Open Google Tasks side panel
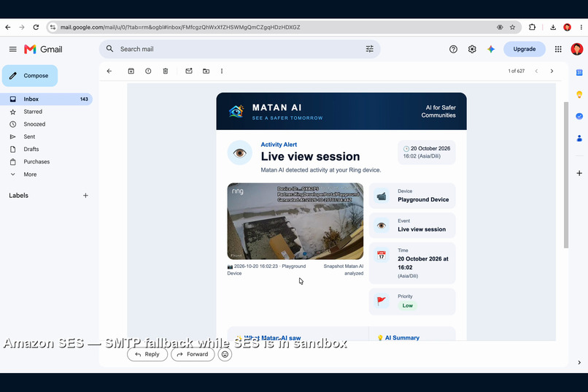Viewport: 588px width, 392px height. (x=579, y=116)
